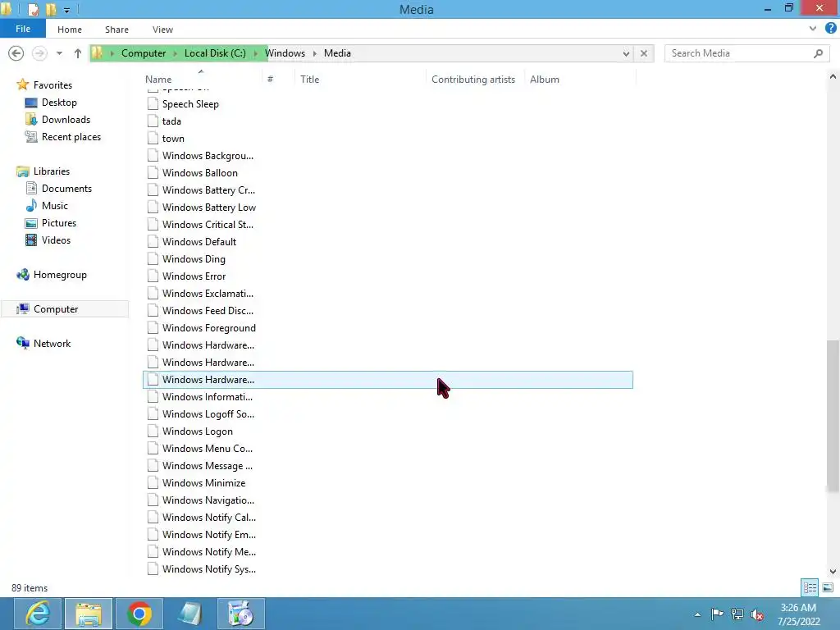Select the Windows Logon file icon
Viewport: 840px width, 630px height.
click(x=153, y=431)
